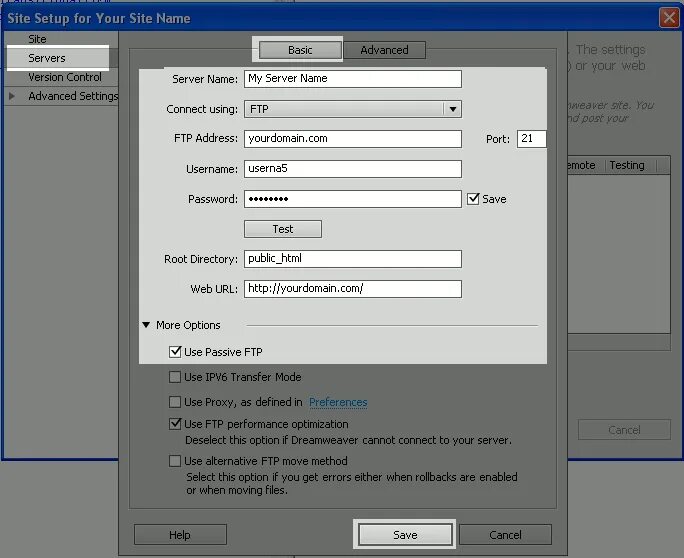Viewport: 684px width, 558px height.
Task: Open the Preferences link
Action: click(338, 402)
